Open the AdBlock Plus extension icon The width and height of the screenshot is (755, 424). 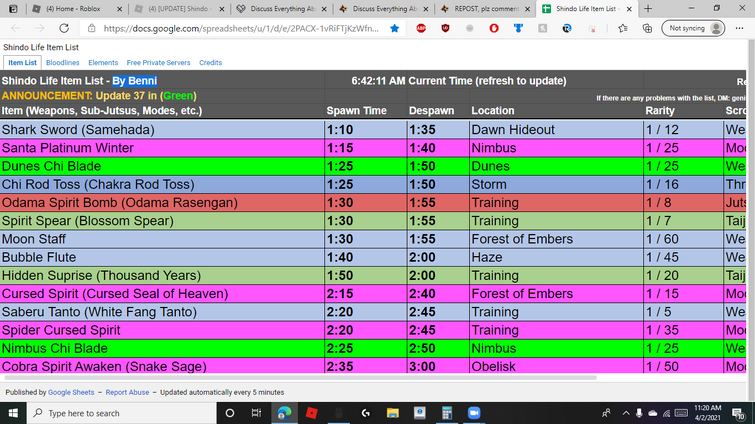click(x=421, y=28)
